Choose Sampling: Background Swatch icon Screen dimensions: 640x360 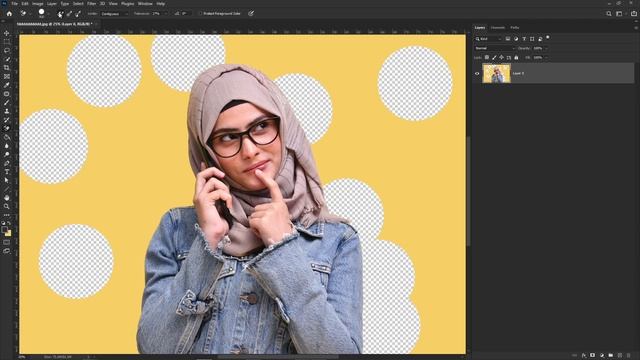pos(78,14)
